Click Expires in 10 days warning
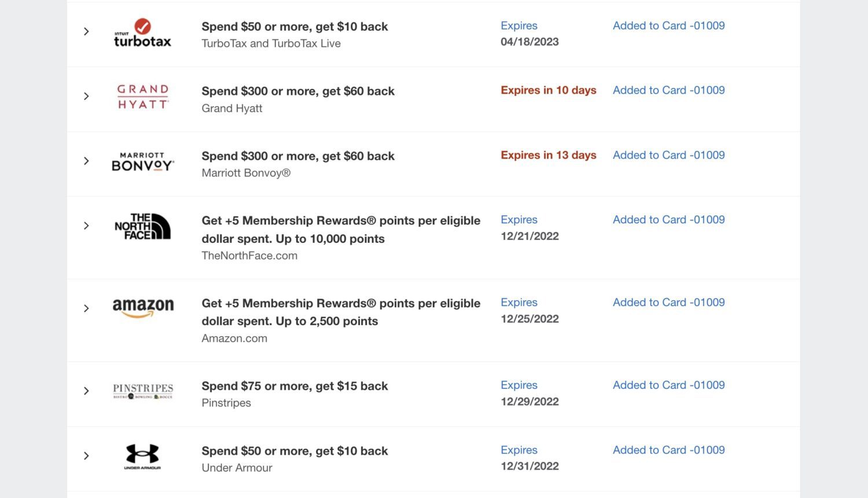Viewport: 868px width, 498px height. tap(548, 90)
